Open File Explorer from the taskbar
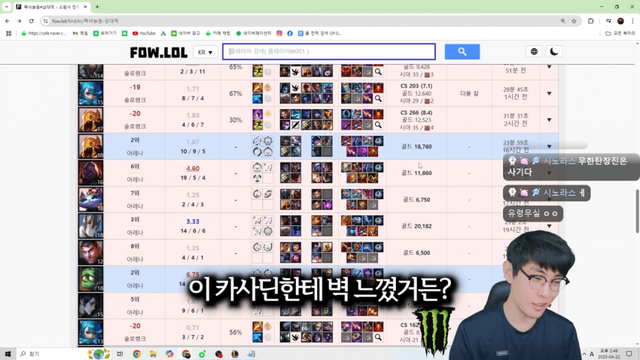Viewport: 640px width, 360px height. tap(153, 354)
